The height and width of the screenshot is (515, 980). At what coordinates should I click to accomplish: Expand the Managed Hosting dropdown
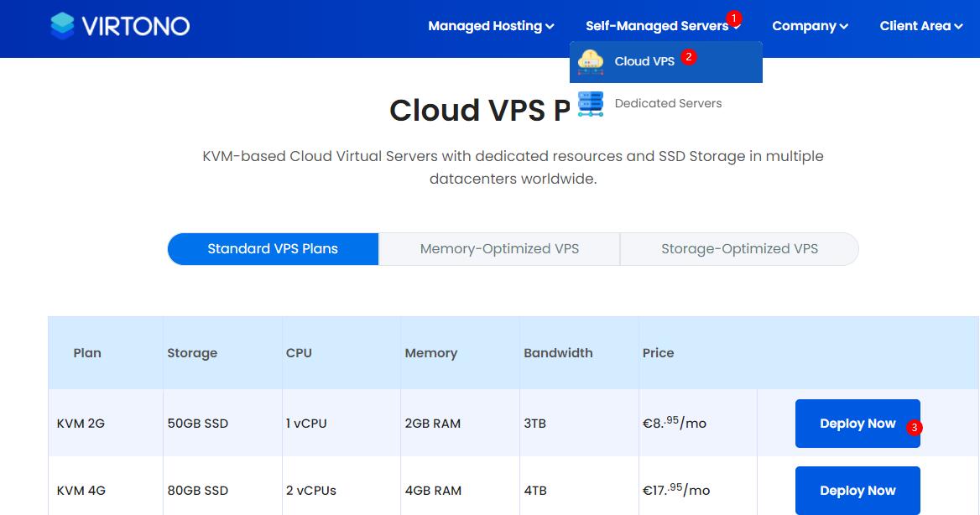click(x=491, y=26)
